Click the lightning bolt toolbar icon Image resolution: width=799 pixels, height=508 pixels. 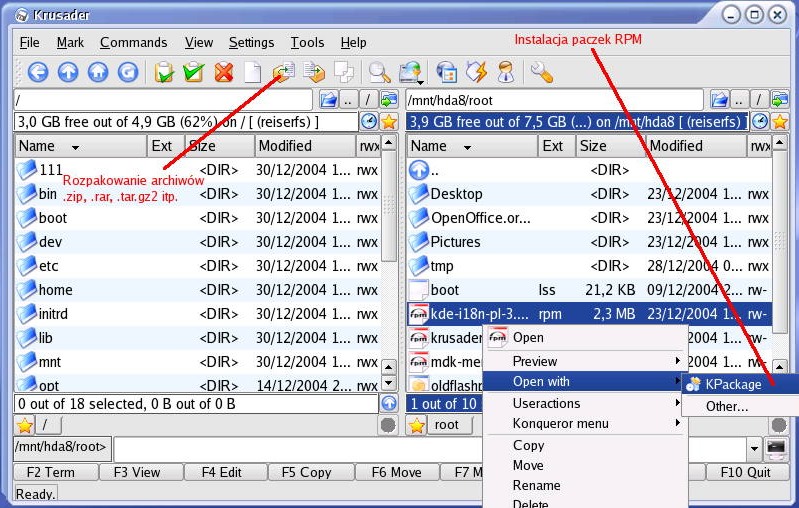point(476,72)
